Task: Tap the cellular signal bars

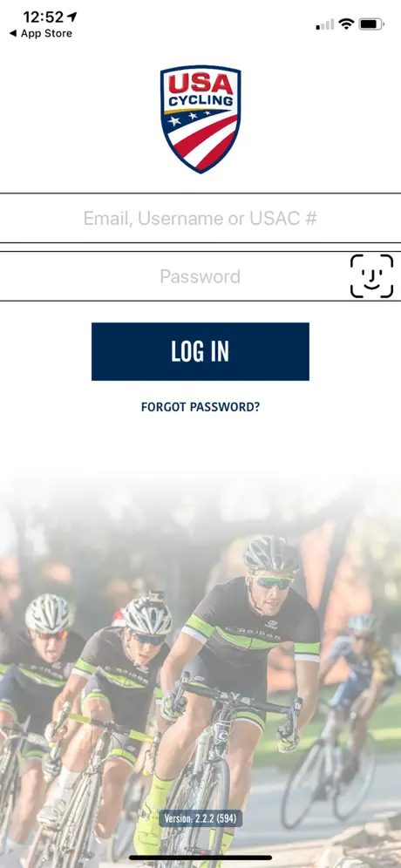Action: (325, 24)
